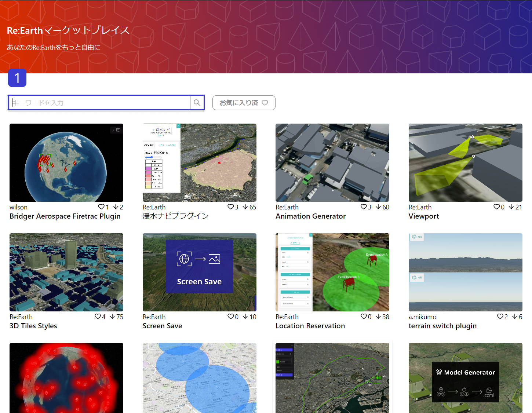This screenshot has height=413, width=532.
Task: Click the 3D Tiles Styles title
Action: coord(33,326)
